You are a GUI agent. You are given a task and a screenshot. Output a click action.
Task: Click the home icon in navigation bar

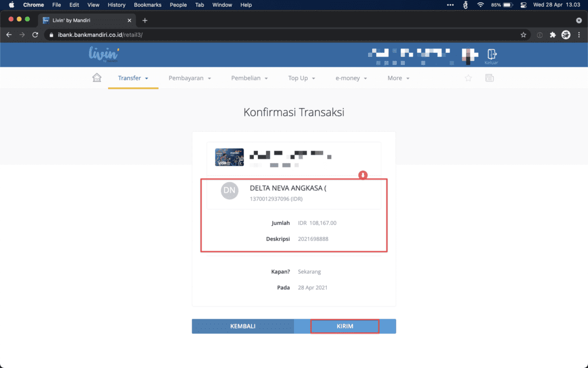(x=96, y=78)
